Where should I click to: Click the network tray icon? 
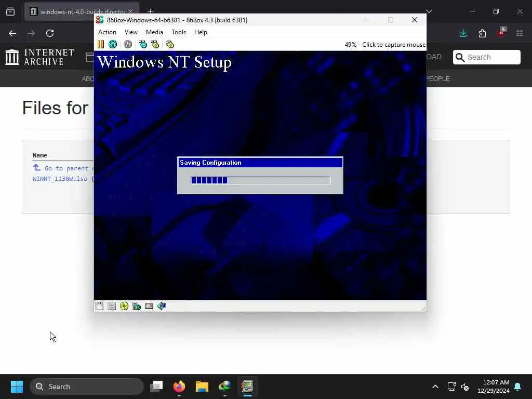451,387
